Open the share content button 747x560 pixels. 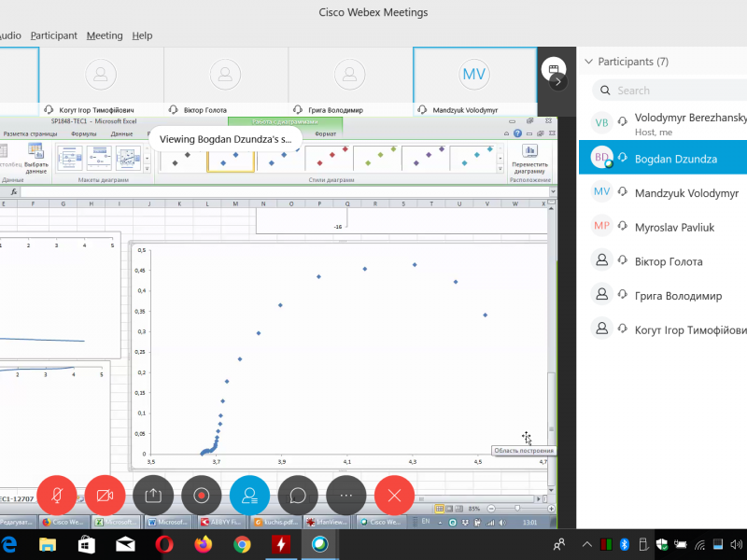(153, 495)
